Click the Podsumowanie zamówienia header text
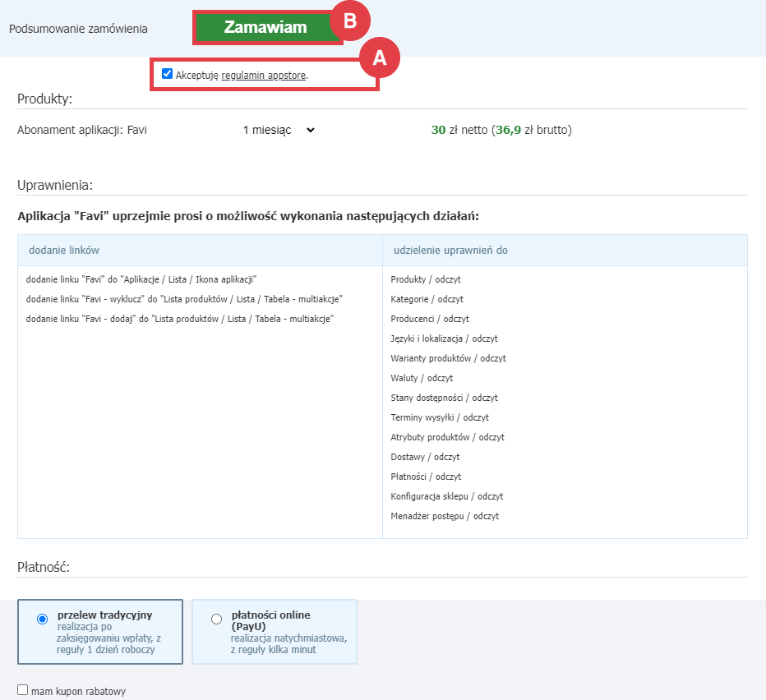The width and height of the screenshot is (766, 700). pyautogui.click(x=78, y=27)
